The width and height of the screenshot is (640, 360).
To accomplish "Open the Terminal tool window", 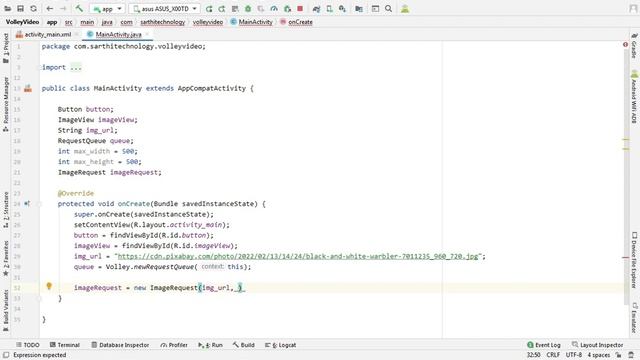I will [64, 345].
